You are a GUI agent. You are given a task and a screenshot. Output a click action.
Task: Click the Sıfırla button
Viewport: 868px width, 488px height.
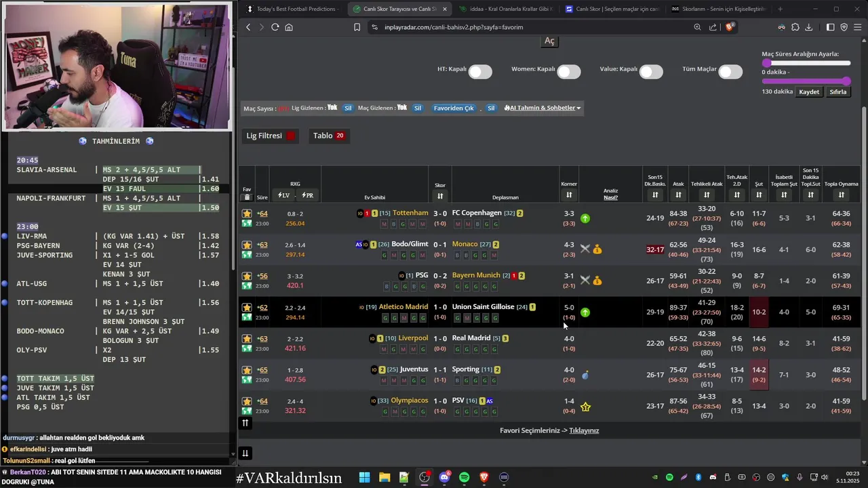tap(838, 91)
